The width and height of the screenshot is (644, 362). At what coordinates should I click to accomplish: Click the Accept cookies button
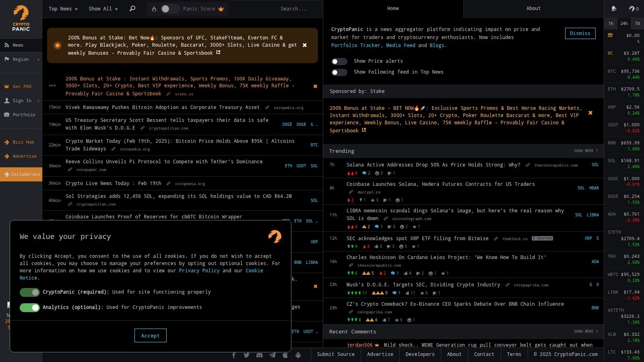tap(150, 335)
